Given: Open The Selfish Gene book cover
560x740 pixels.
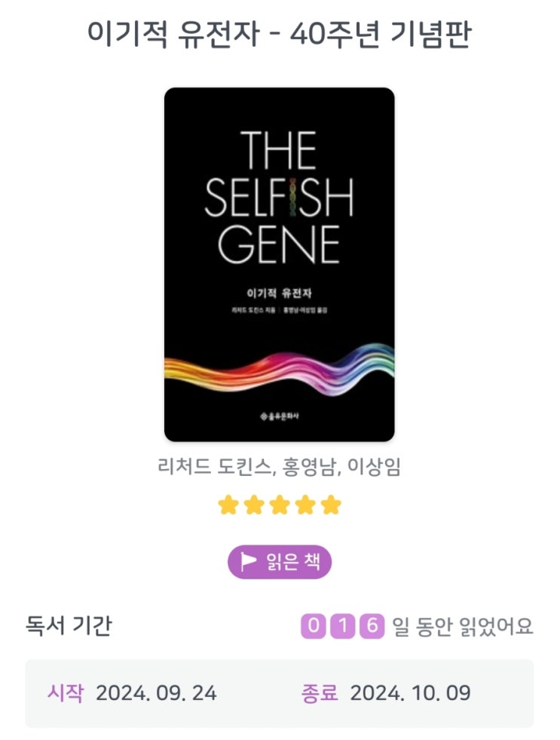Looking at the screenshot, I should [280, 264].
